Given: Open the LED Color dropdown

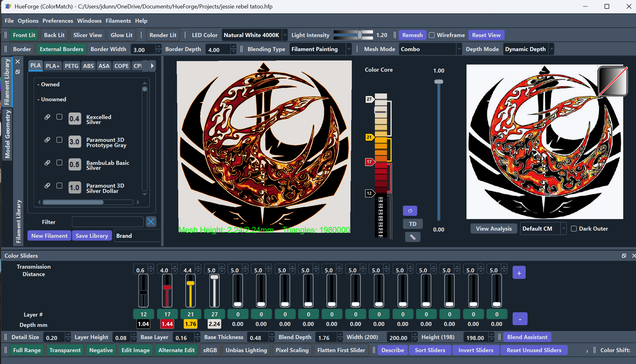Looking at the screenshot, I should point(254,35).
